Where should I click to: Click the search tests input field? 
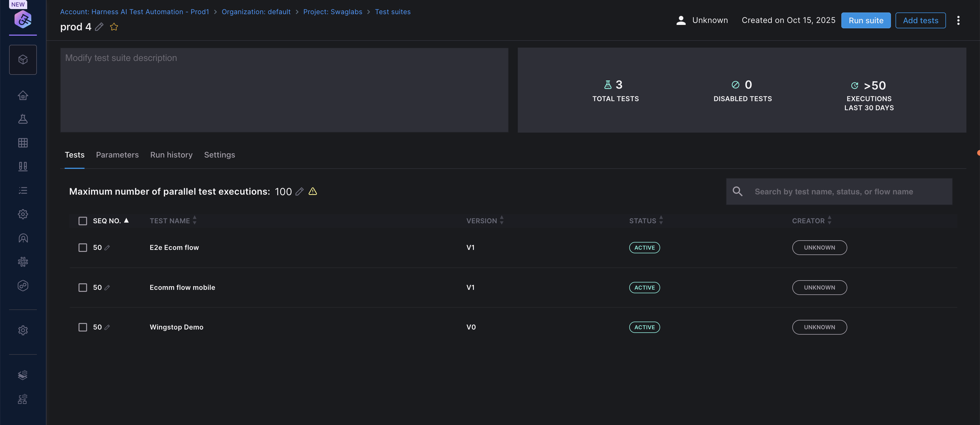click(837, 191)
